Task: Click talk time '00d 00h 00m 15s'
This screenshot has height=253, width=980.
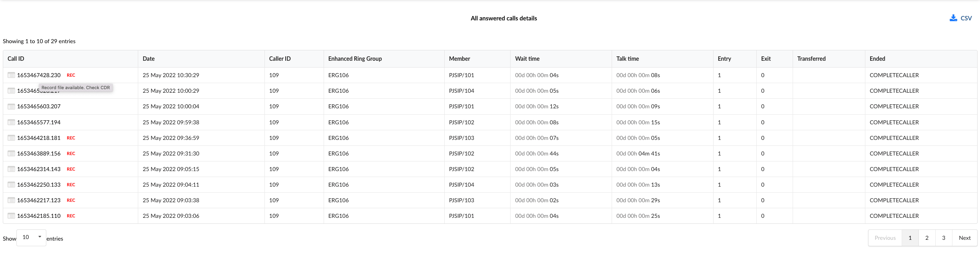Action: [638, 122]
